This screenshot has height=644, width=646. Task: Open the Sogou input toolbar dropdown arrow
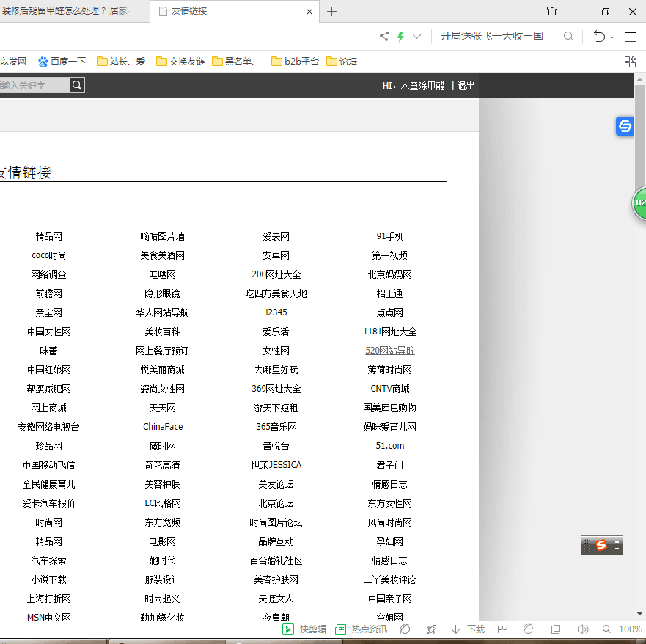(617, 549)
